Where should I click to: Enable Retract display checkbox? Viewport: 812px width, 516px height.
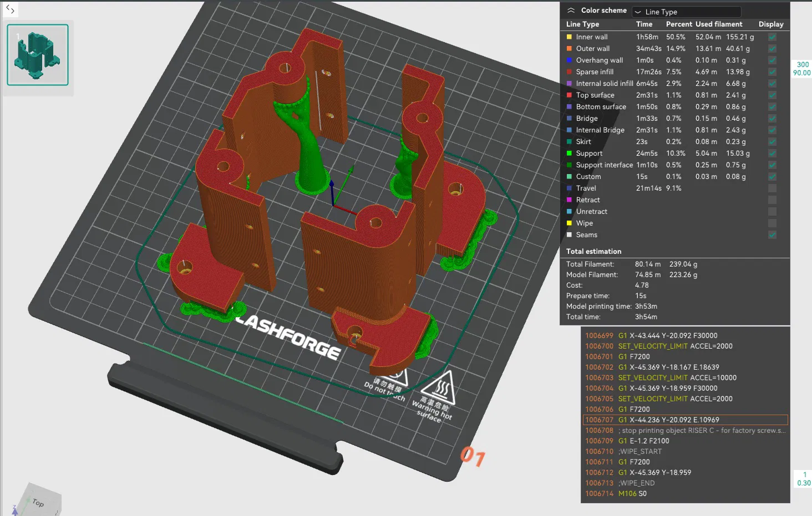click(772, 200)
